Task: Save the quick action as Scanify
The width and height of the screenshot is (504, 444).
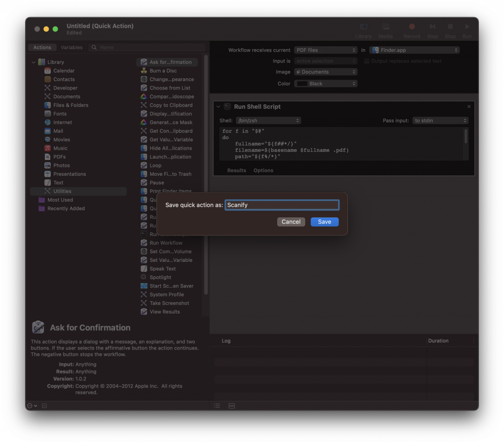Action: coord(324,222)
